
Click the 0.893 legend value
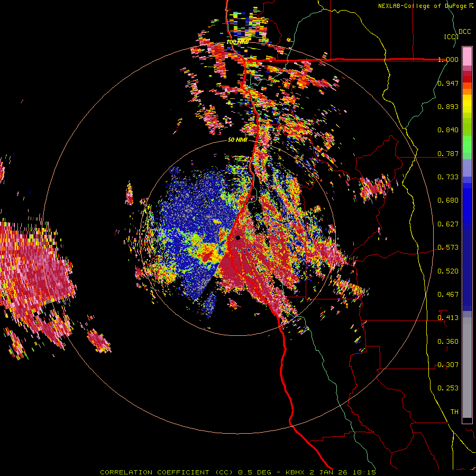pos(448,106)
